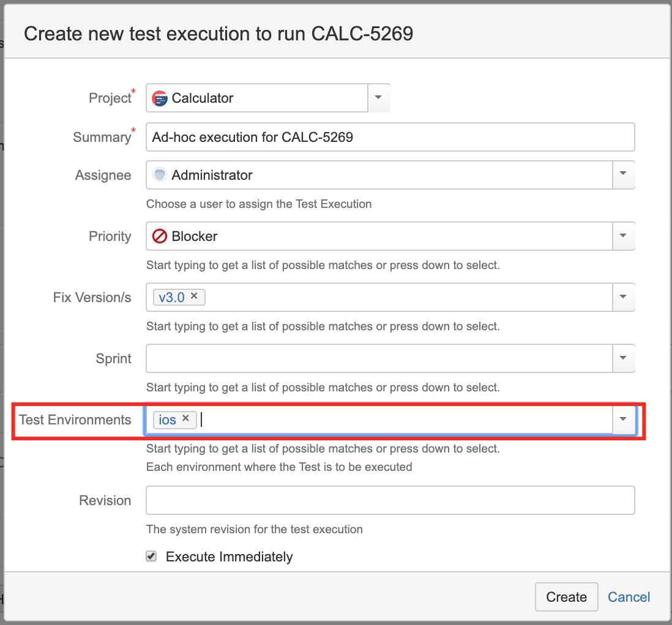672x625 pixels.
Task: Click the Create button
Action: tap(566, 597)
